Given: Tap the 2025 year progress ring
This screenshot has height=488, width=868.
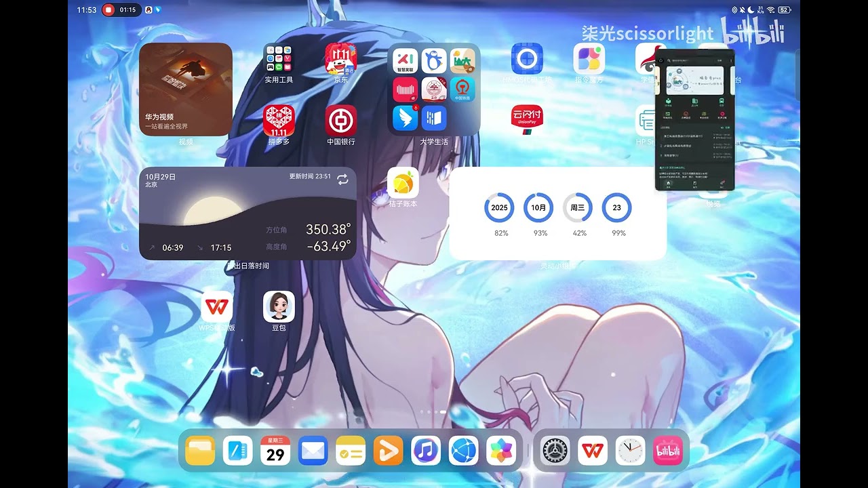Looking at the screenshot, I should pyautogui.click(x=499, y=207).
